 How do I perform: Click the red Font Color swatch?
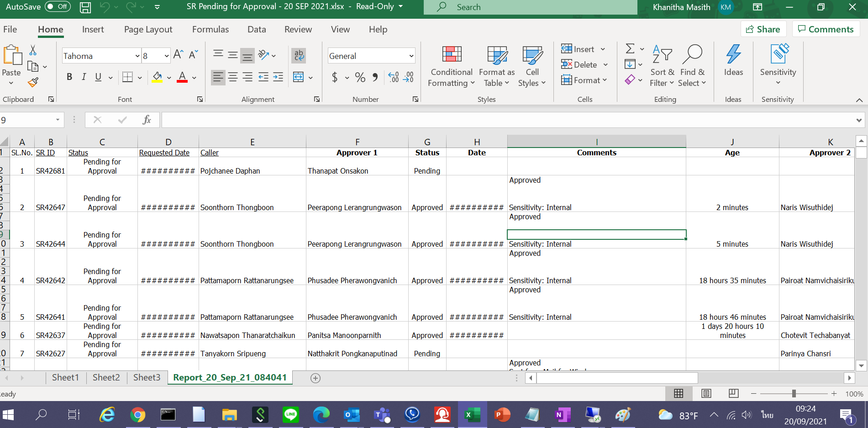coord(182,77)
